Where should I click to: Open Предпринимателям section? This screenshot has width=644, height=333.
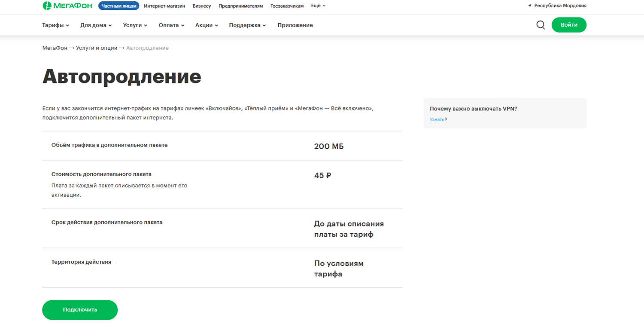coord(240,6)
